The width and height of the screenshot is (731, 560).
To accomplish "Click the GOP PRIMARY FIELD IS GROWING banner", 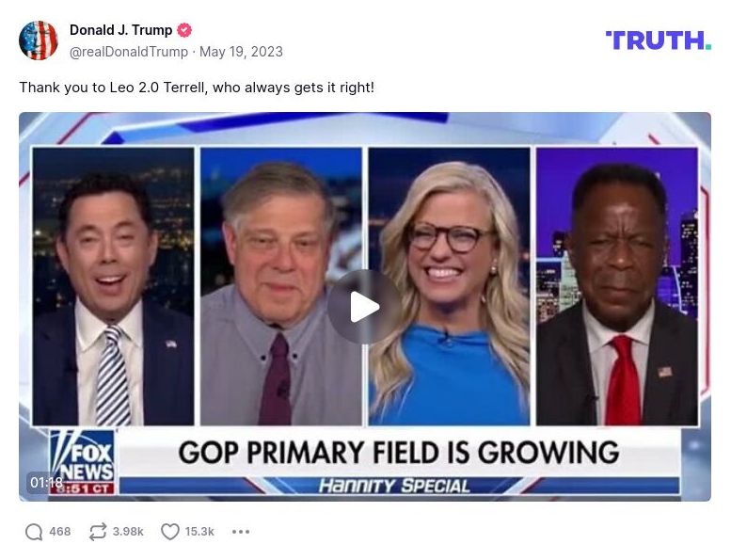I will pyautogui.click(x=399, y=453).
